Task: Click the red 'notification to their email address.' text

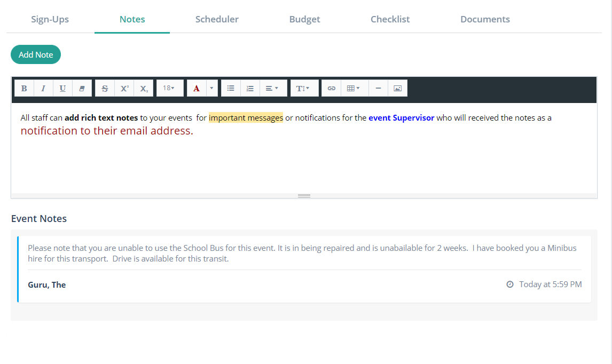Action: click(107, 131)
